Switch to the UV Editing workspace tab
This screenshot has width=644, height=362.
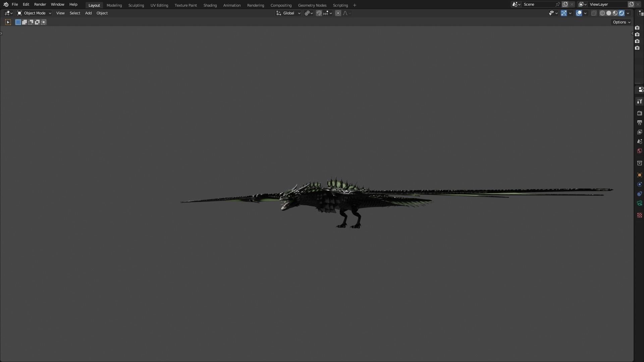159,5
